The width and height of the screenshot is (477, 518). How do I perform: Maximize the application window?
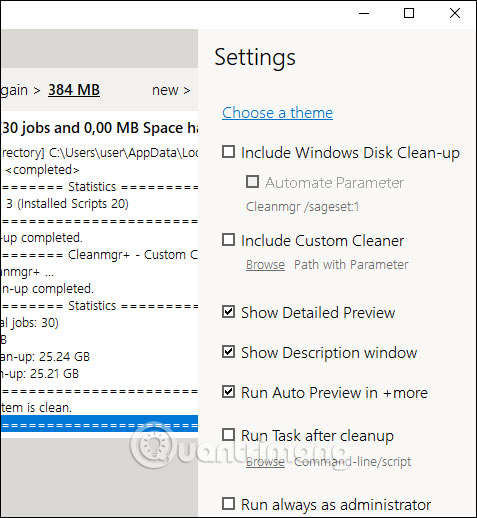tap(409, 13)
